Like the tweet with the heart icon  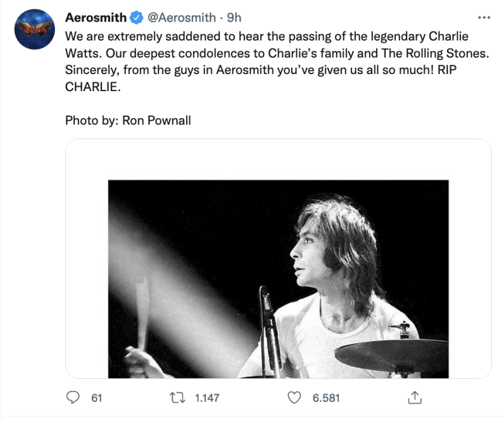pos(294,398)
